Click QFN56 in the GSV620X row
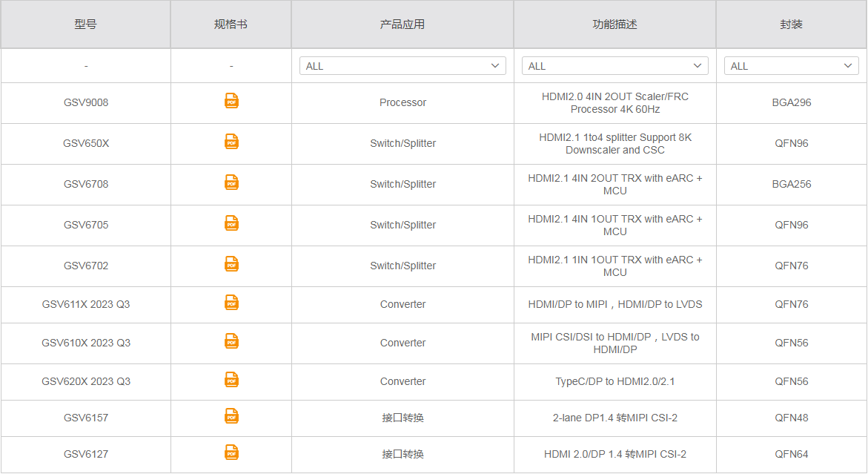This screenshot has height=474, width=868. [792, 381]
